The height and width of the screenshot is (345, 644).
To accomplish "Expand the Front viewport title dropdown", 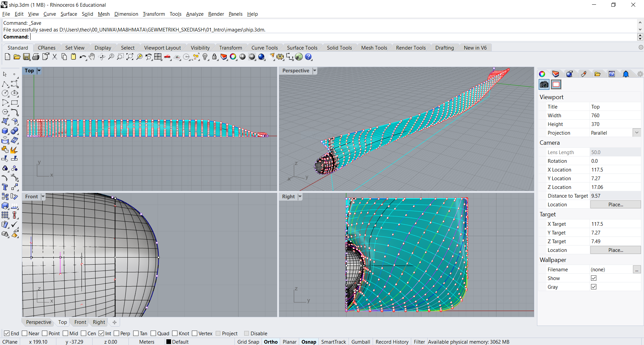I will (x=43, y=197).
